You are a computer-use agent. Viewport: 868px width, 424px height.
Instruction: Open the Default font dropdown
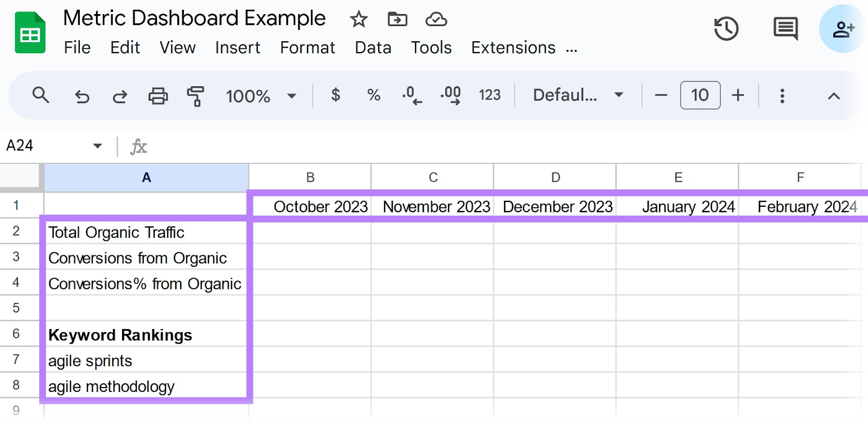tap(575, 95)
